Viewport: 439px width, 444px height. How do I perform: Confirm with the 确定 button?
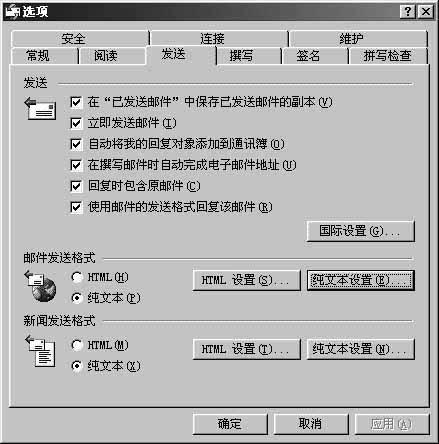(230, 424)
